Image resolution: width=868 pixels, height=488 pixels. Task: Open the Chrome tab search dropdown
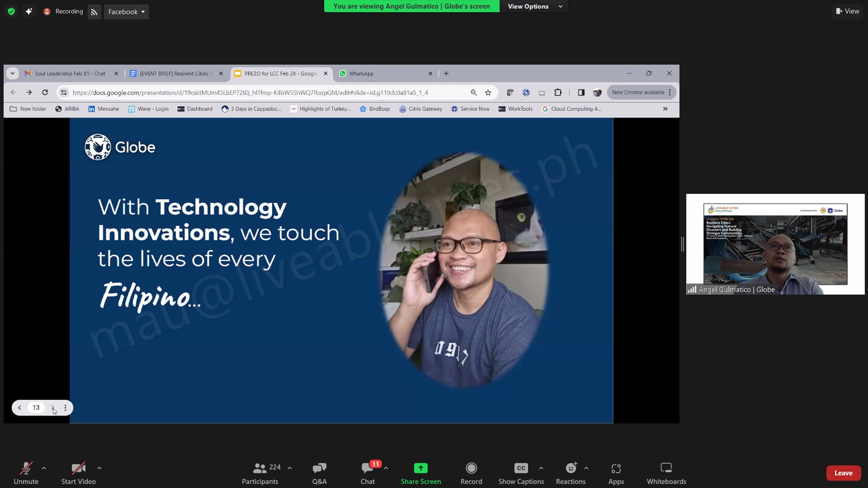click(x=13, y=73)
